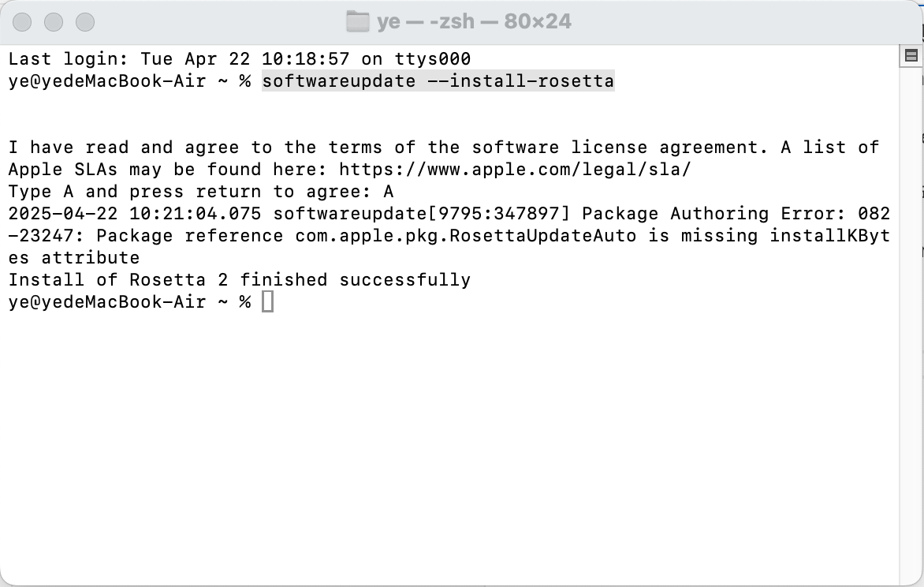Click the ttys000 text in login line
Screen dimensions: 924x587
433,59
